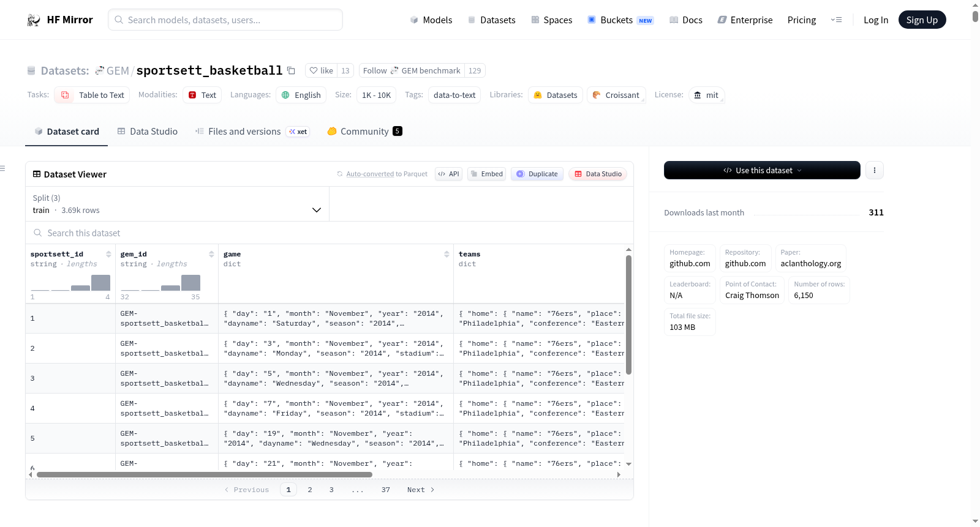
Task: Click the HF Mirror logo icon
Action: 34,20
